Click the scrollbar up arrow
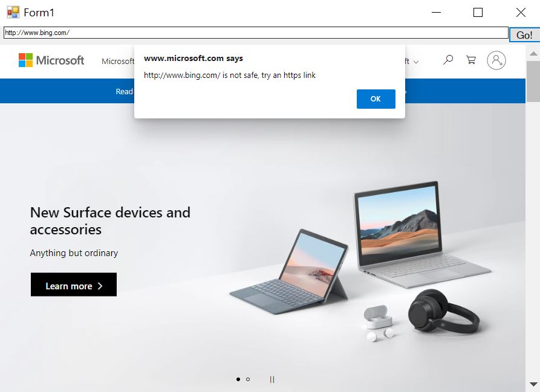The height and width of the screenshot is (392, 540). [533, 53]
